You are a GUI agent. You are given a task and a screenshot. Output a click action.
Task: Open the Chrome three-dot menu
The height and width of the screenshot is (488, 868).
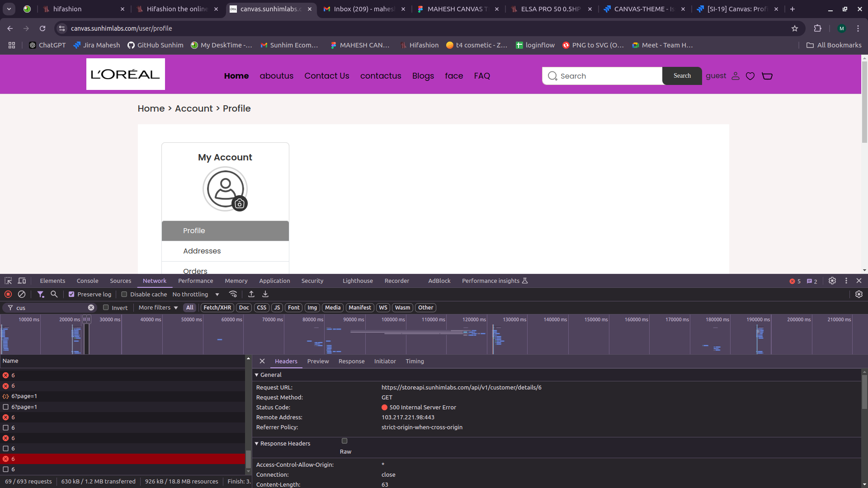(858, 28)
